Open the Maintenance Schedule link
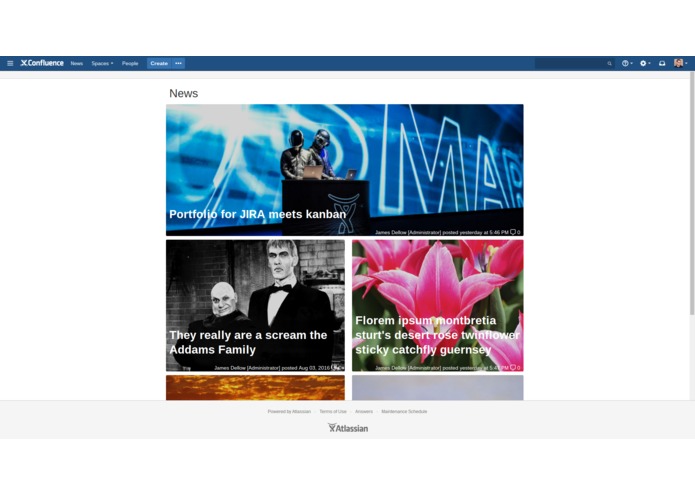 coord(404,412)
